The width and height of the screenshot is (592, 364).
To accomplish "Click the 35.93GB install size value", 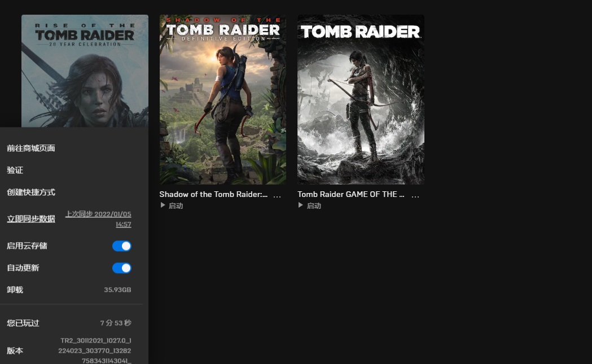I will click(117, 290).
